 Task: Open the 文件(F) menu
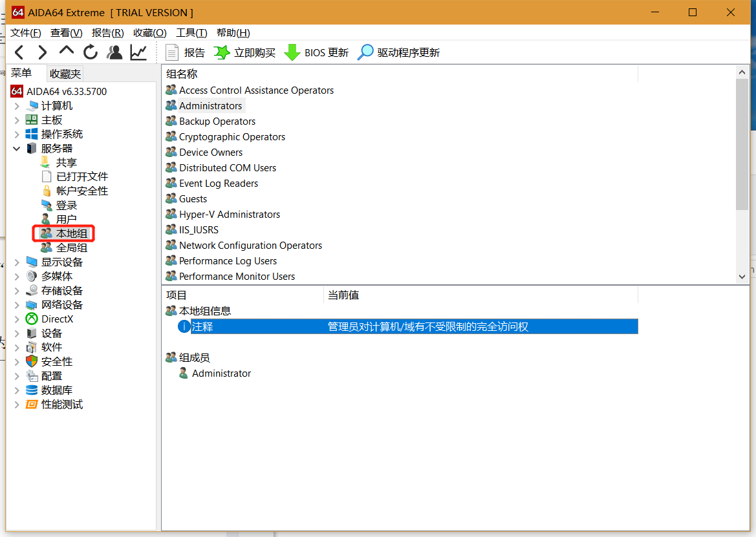26,33
